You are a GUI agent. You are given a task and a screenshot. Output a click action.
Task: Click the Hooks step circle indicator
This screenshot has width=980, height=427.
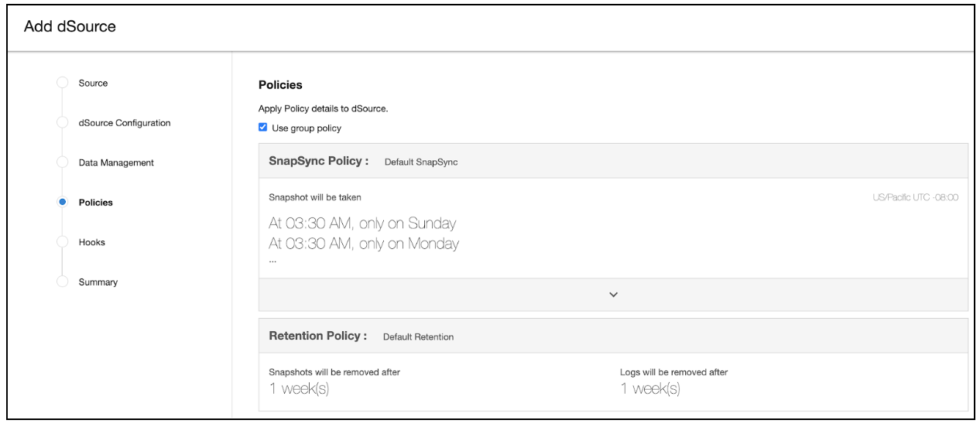pos(63,243)
